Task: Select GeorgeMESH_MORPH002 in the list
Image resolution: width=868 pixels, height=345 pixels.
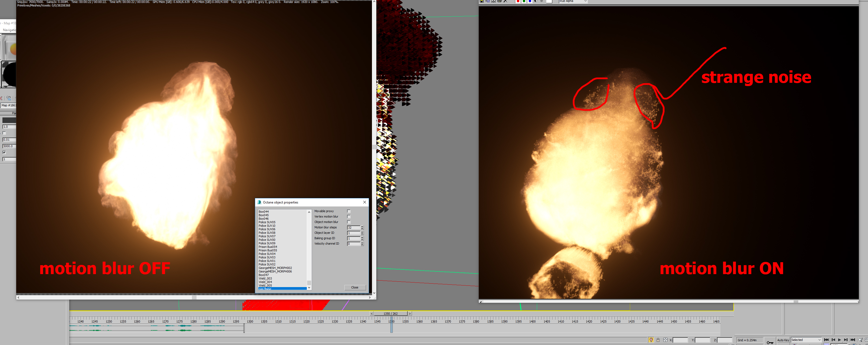Action: click(275, 268)
